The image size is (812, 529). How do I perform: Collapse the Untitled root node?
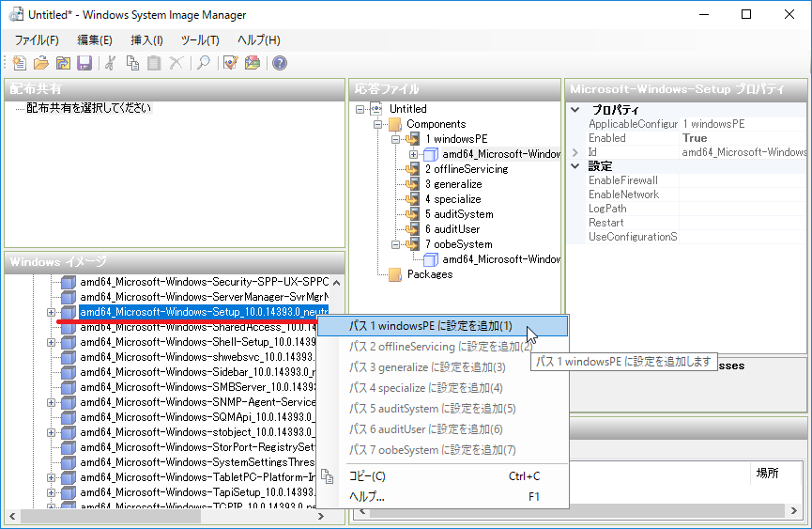pos(360,109)
